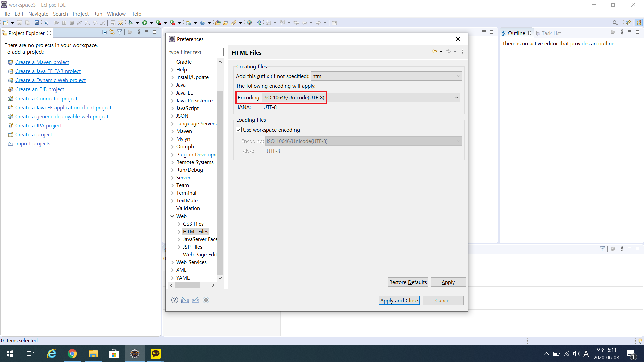The image size is (644, 362).
Task: Open the HTML Files page menu dots
Action: click(462, 51)
